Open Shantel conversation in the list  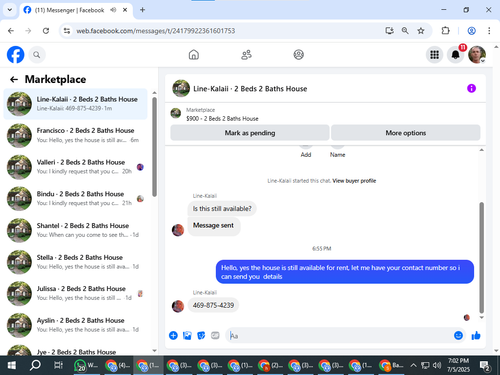(x=75, y=230)
